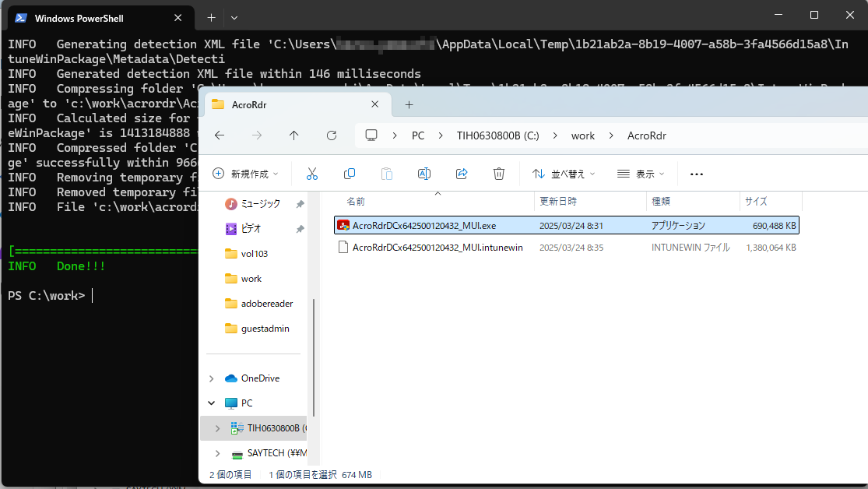
Task: Navigate up one folder level with up arrow
Action: [x=293, y=135]
